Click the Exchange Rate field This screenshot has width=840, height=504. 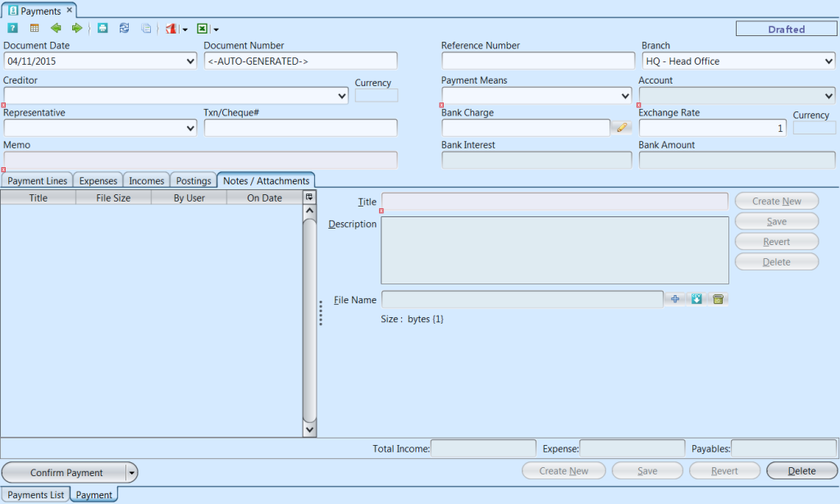point(713,128)
